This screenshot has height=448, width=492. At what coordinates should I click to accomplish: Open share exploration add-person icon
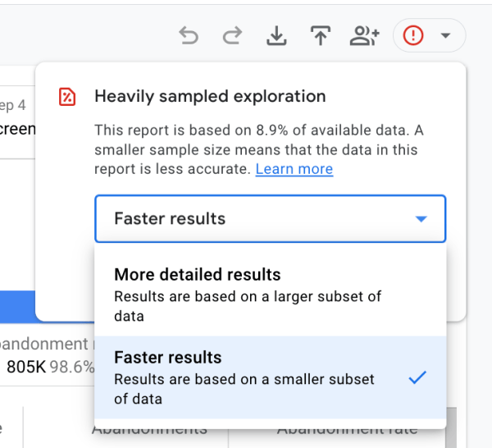364,36
